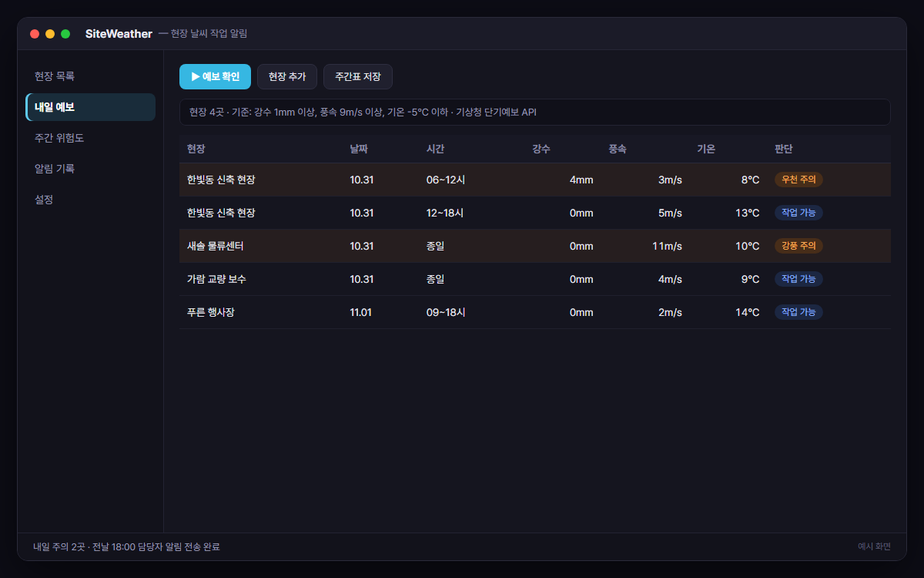Viewport: 924px width, 578px height.
Task: Click the 시간 column header
Action: click(x=436, y=149)
